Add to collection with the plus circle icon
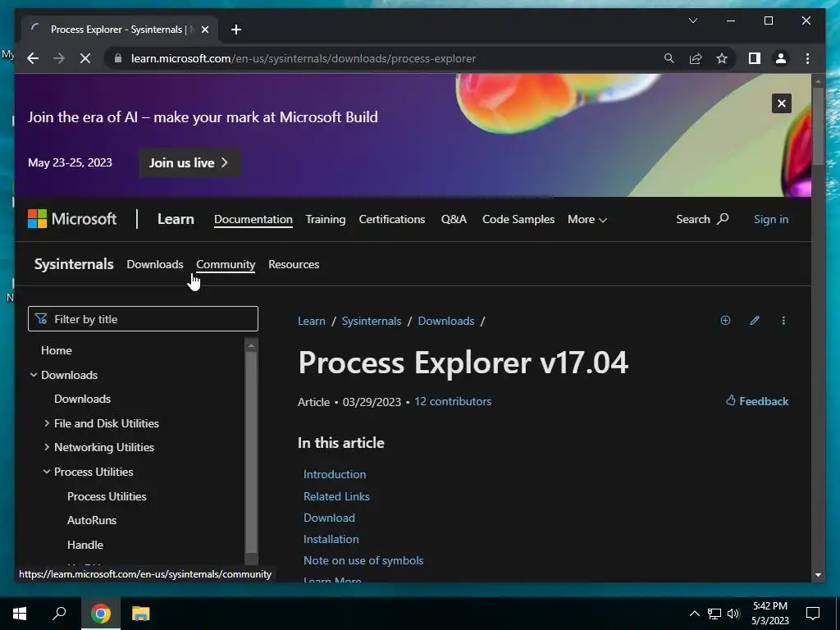840x630 pixels. [x=725, y=321]
